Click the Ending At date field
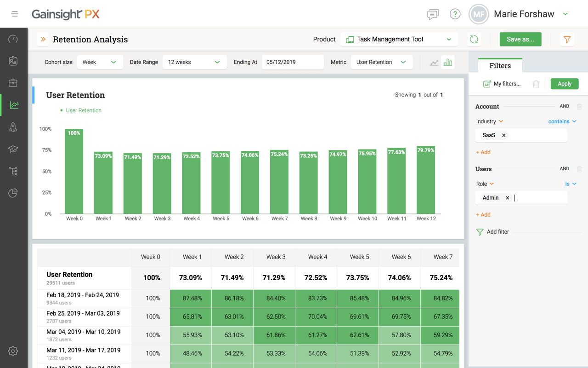Screen dimensions: 588x368 tap(293, 62)
